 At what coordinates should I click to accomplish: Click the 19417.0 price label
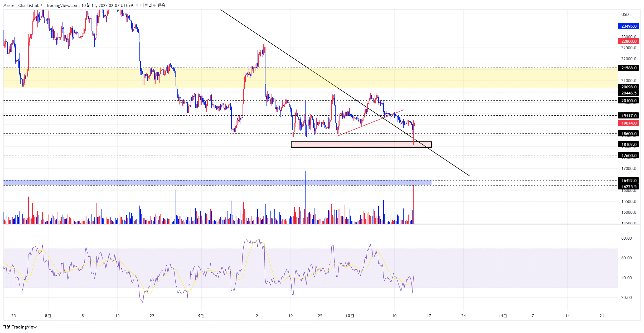click(x=628, y=116)
